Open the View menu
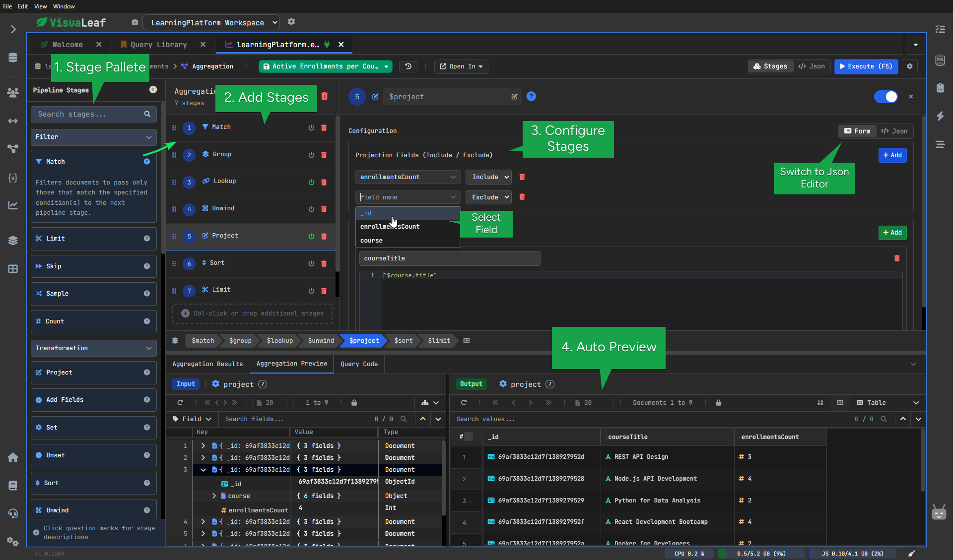This screenshot has height=560, width=953. point(40,6)
